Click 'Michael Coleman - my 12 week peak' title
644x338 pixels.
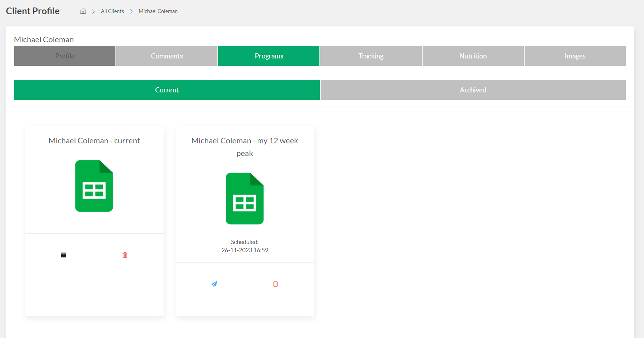245,147
